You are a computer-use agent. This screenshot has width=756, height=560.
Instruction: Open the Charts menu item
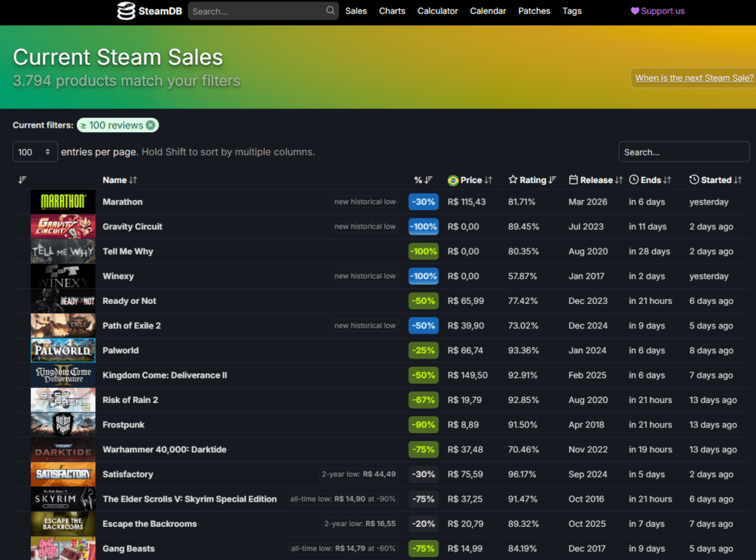[392, 10]
